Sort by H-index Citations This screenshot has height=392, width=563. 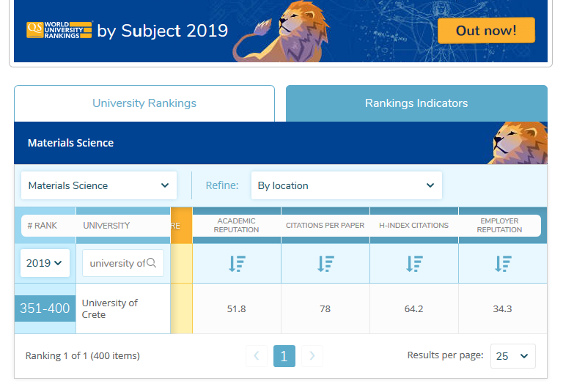[414, 264]
